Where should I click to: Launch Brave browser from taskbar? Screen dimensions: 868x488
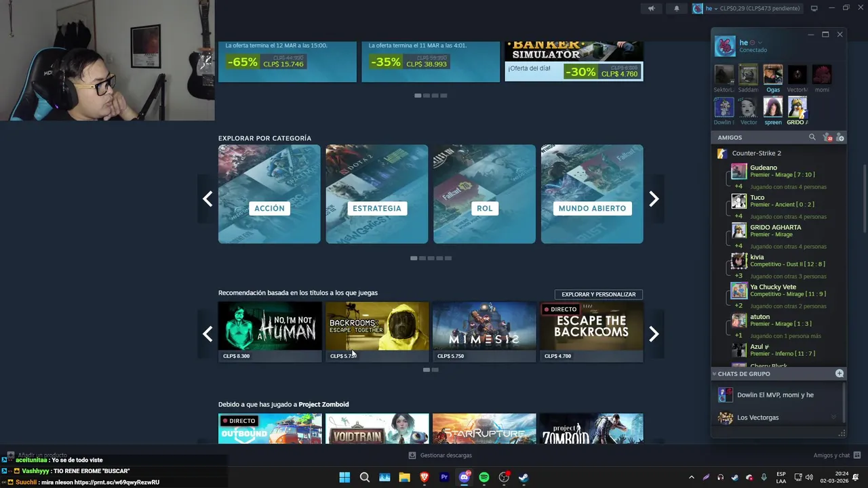tap(425, 477)
